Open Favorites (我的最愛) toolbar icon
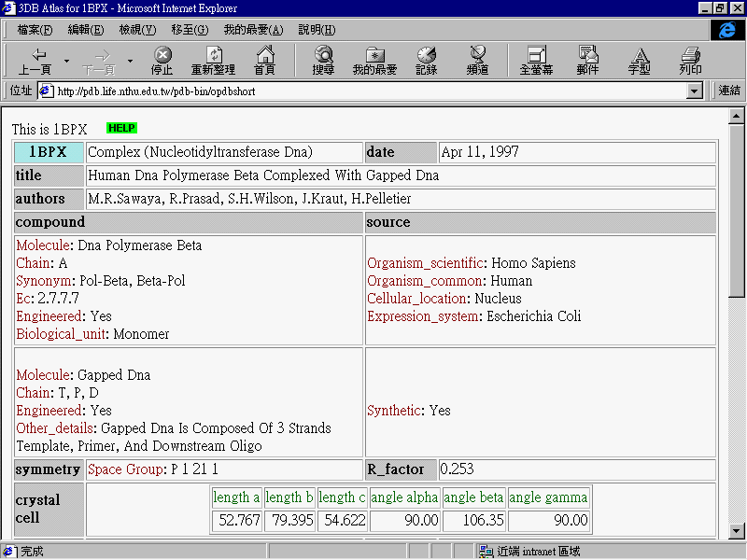Viewport: 747px width, 560px height. tap(374, 61)
